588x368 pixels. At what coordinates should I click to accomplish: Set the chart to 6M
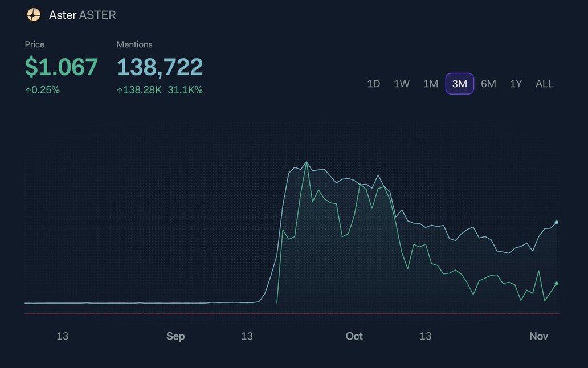click(x=488, y=84)
